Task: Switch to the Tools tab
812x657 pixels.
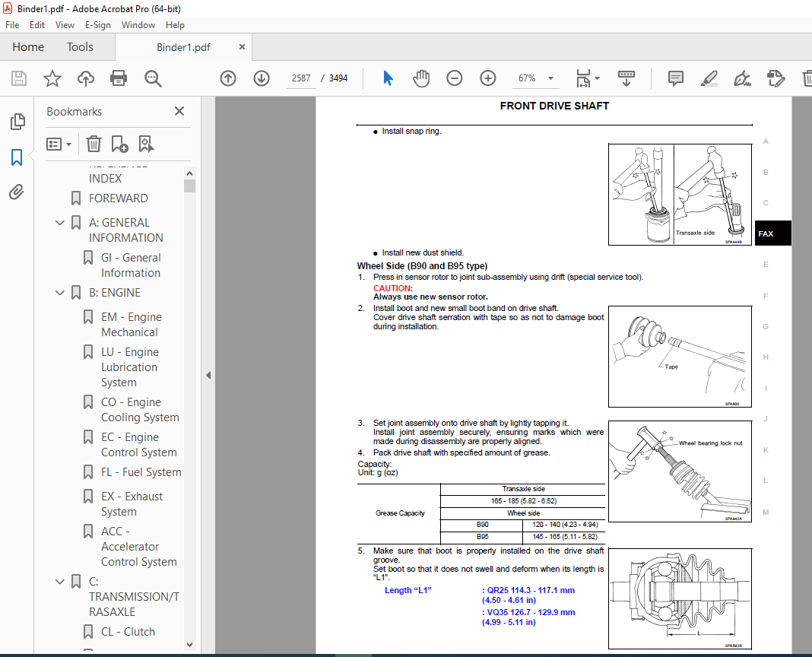Action: click(x=80, y=47)
